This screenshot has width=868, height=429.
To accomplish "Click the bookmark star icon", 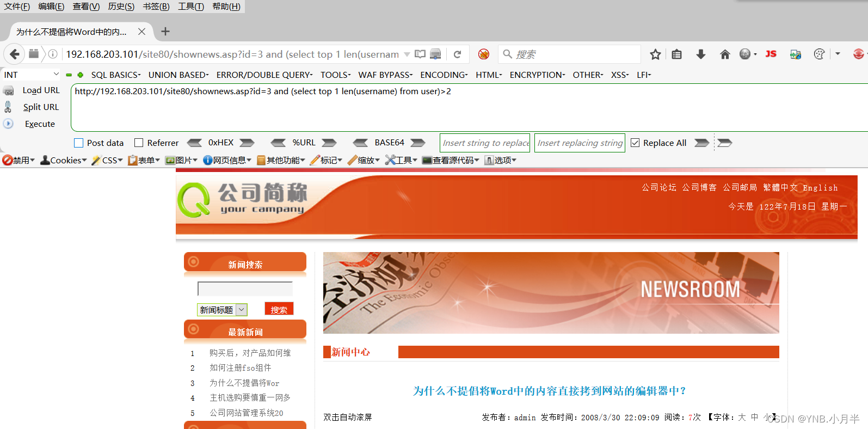I will coord(655,54).
